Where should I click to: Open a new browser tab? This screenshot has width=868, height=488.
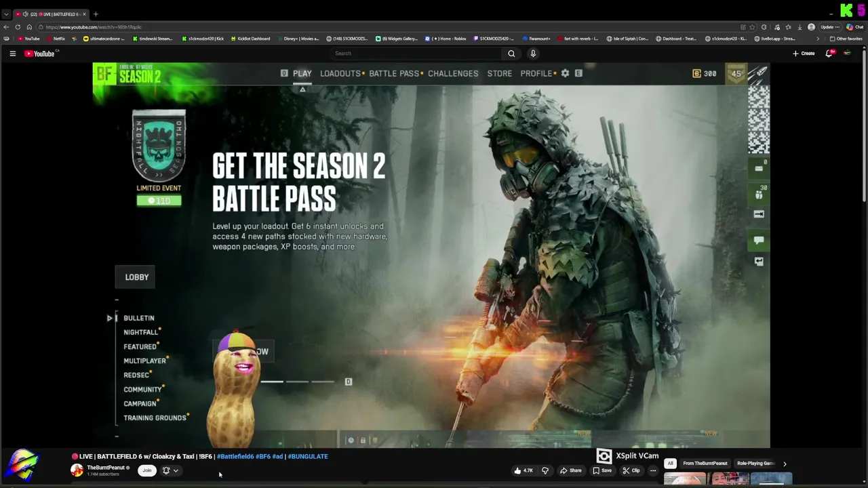click(96, 14)
